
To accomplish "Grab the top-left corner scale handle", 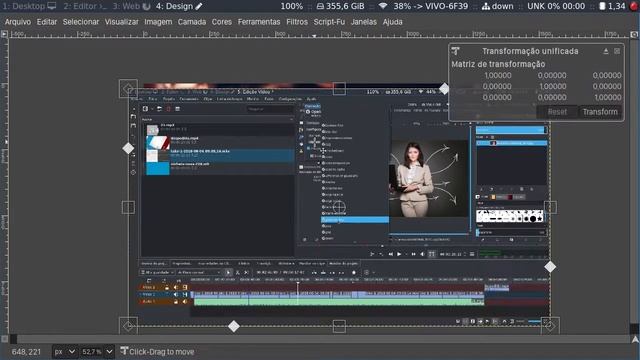I will point(128,88).
